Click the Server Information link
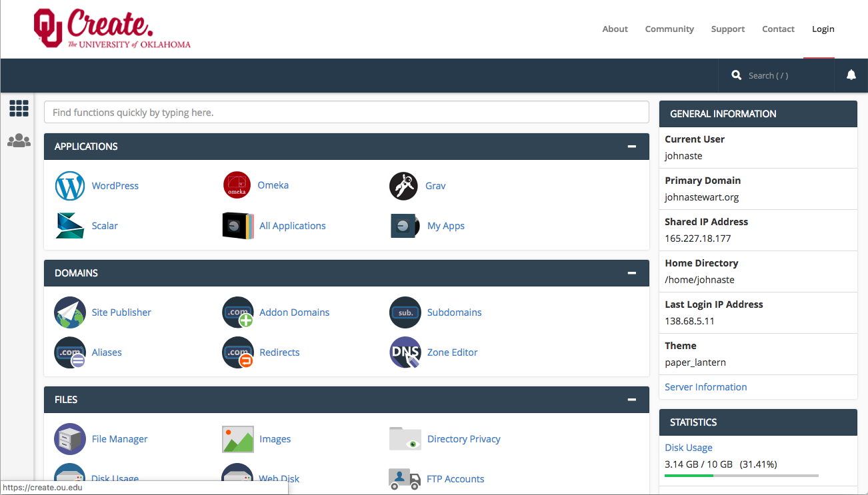Screen dimensions: 868x495 pyautogui.click(x=705, y=387)
